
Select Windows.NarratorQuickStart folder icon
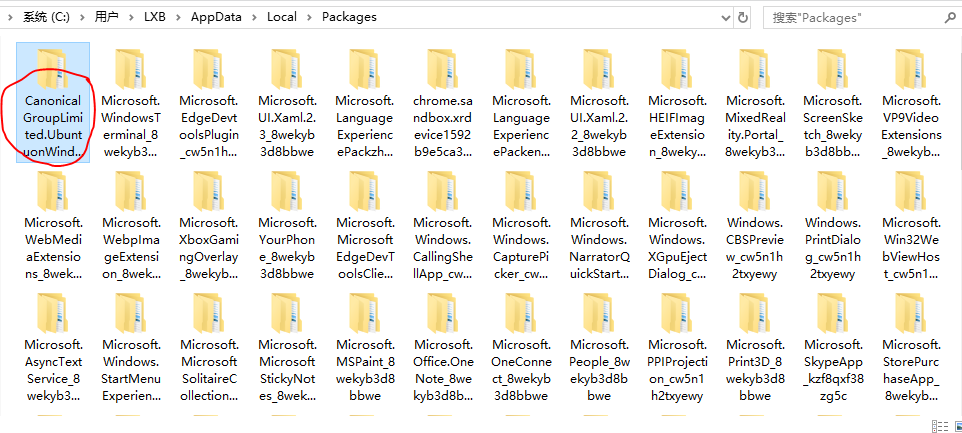tap(599, 191)
